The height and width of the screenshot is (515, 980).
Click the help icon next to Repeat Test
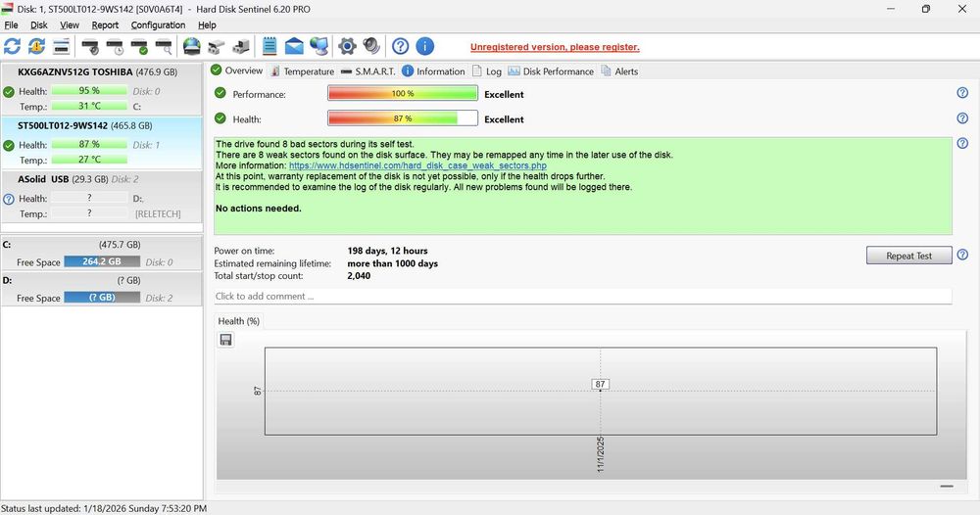(x=962, y=255)
